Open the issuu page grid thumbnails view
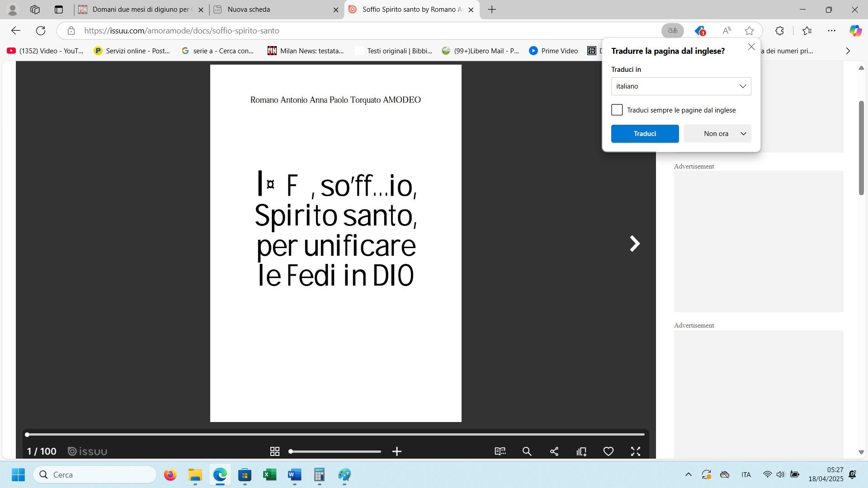The image size is (868, 488). point(274,451)
